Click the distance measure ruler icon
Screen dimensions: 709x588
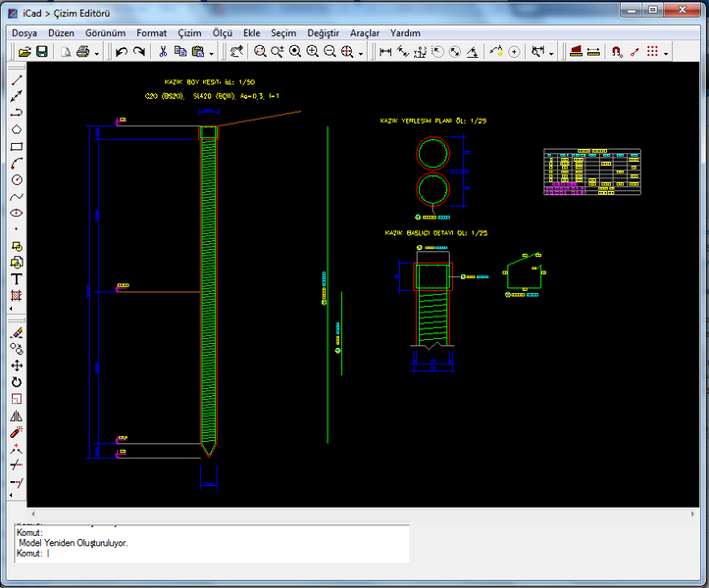click(x=593, y=52)
